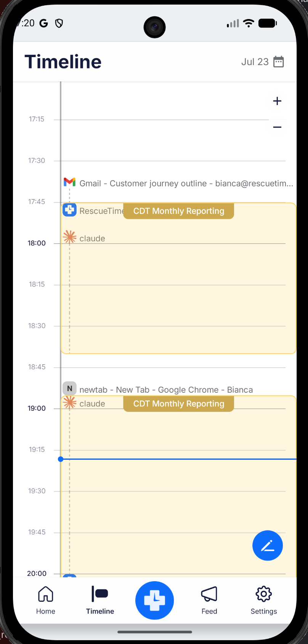Open the Settings tab
The width and height of the screenshot is (308, 644).
pyautogui.click(x=264, y=600)
